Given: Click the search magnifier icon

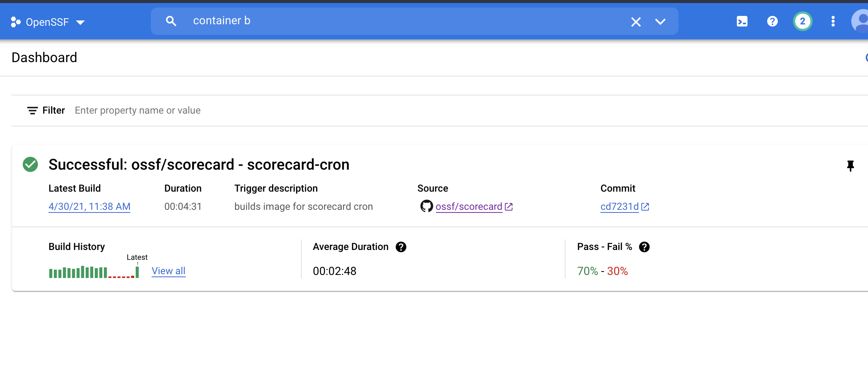Looking at the screenshot, I should [x=171, y=21].
